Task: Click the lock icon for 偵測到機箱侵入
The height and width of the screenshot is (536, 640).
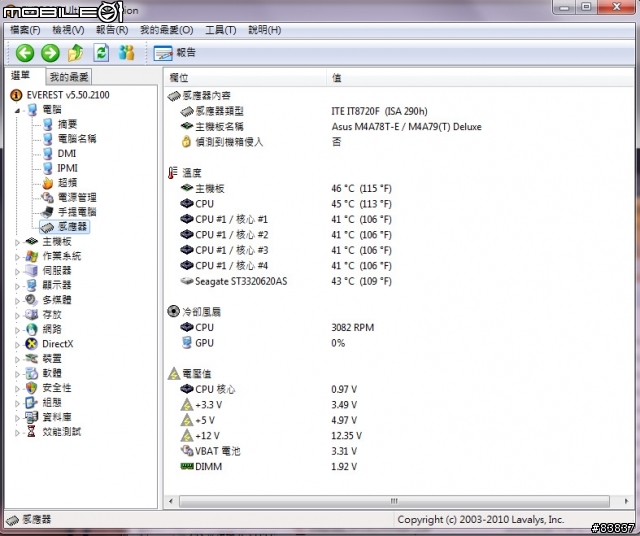Action: (186, 142)
